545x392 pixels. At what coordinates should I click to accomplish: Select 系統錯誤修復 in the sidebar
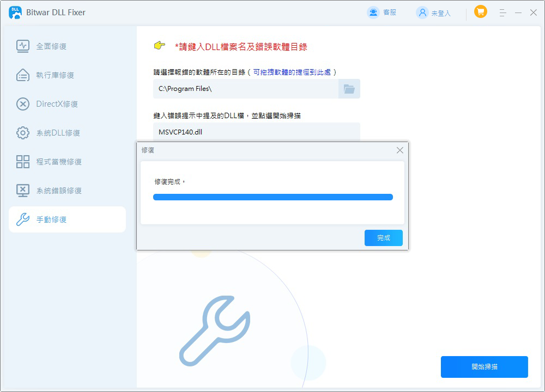pyautogui.click(x=67, y=190)
